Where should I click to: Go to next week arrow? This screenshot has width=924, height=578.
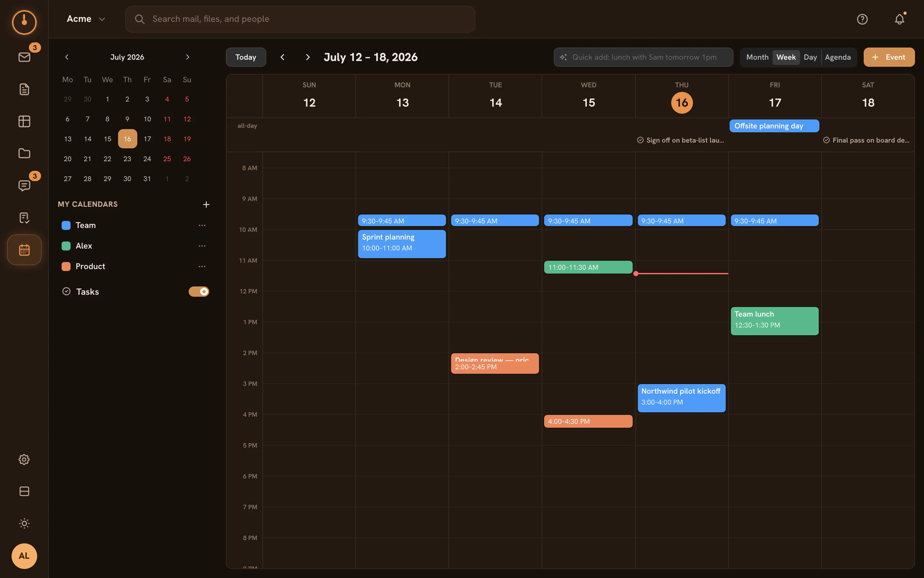[308, 57]
